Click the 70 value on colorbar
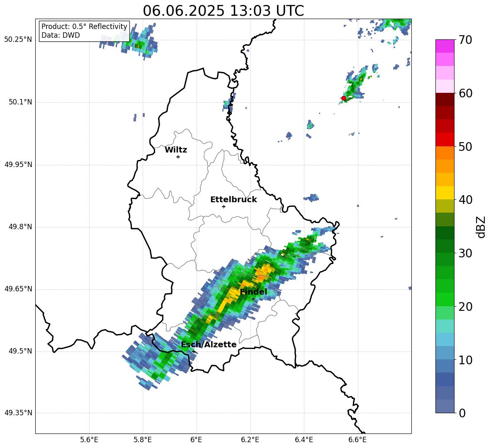This screenshot has width=491, height=448. coord(465,40)
